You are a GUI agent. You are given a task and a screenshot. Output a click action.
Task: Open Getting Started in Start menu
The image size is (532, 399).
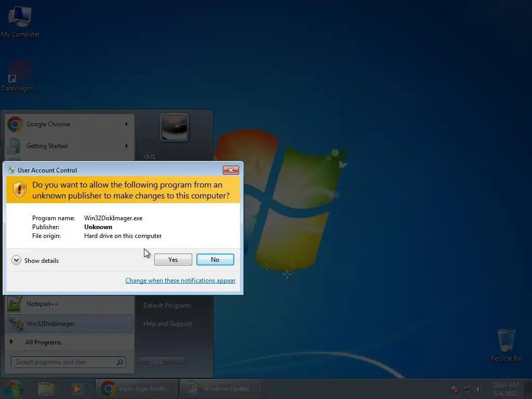[70, 146]
